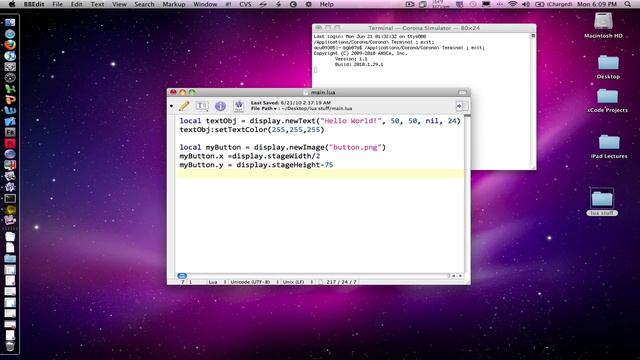Click the Version: 1.1 line in Terminal

coord(351,59)
